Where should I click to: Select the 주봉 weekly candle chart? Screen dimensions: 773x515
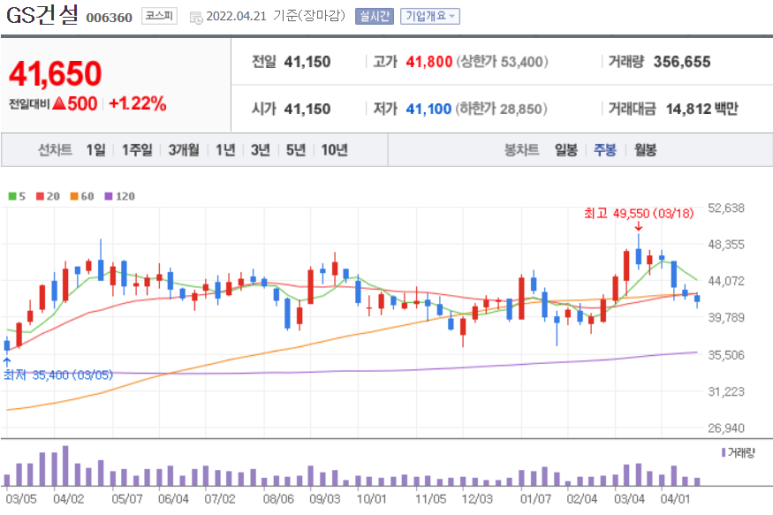click(605, 150)
